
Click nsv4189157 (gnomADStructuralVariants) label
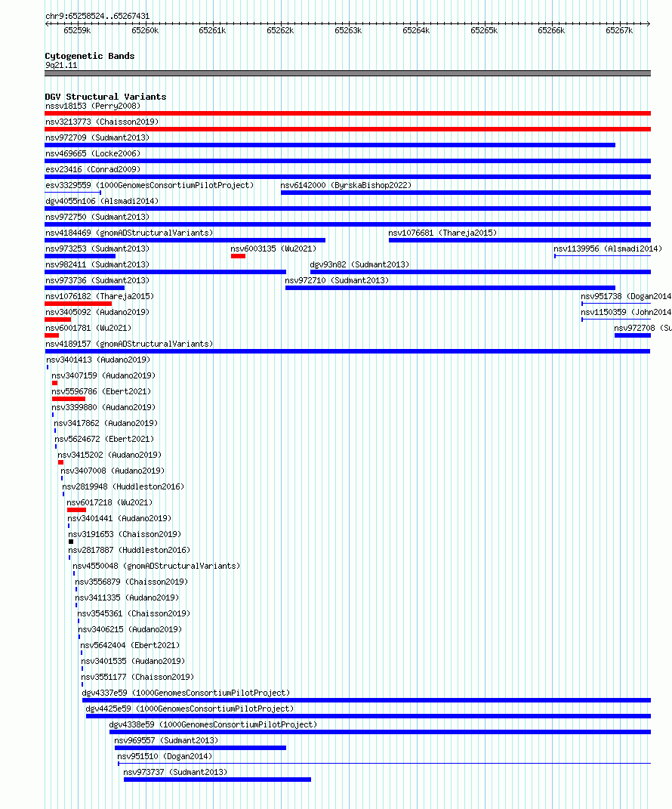coord(129,344)
